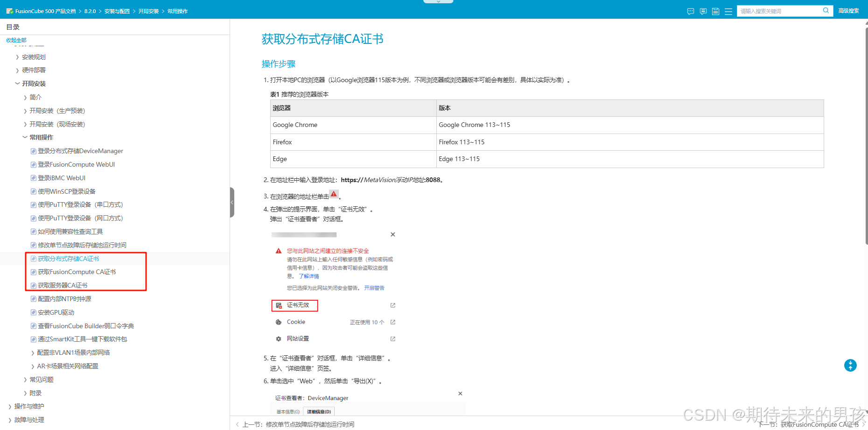Open 高级搜索 advanced search
The image size is (868, 430).
[848, 11]
